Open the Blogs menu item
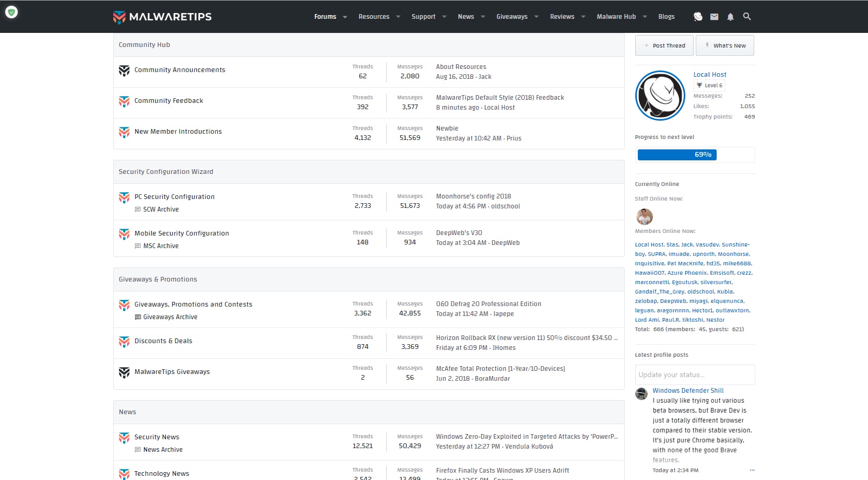The width and height of the screenshot is (868, 480). 666,17
